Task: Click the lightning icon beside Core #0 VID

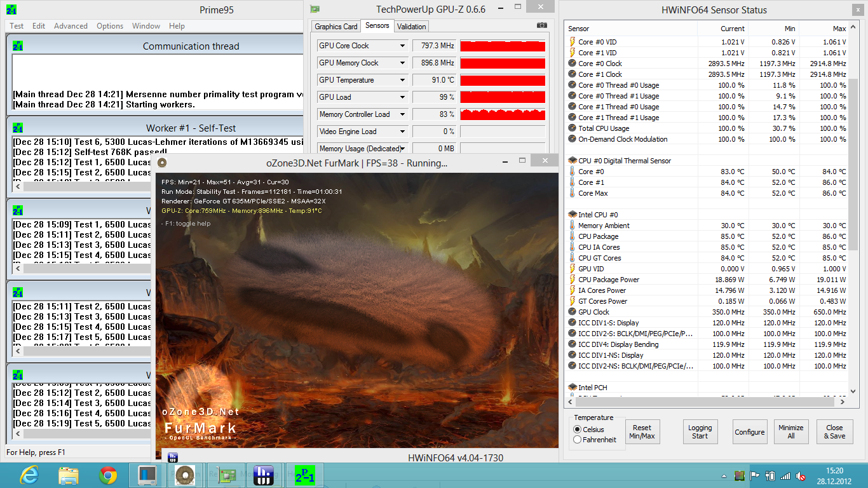Action: (x=572, y=42)
